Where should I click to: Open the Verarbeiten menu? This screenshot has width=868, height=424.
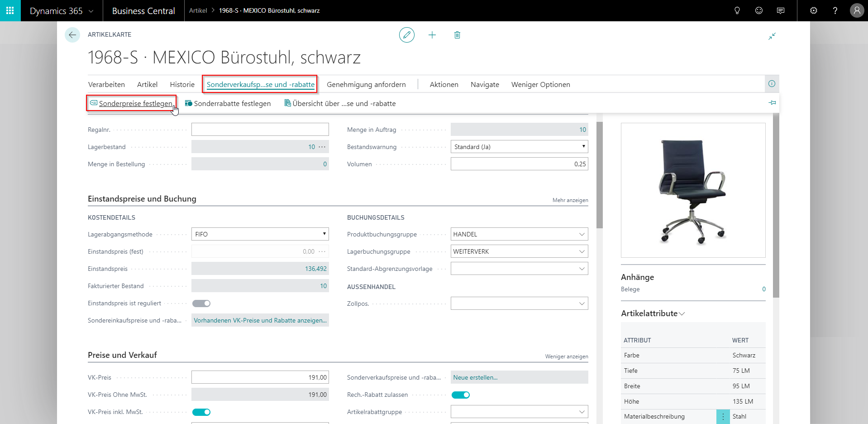[106, 84]
